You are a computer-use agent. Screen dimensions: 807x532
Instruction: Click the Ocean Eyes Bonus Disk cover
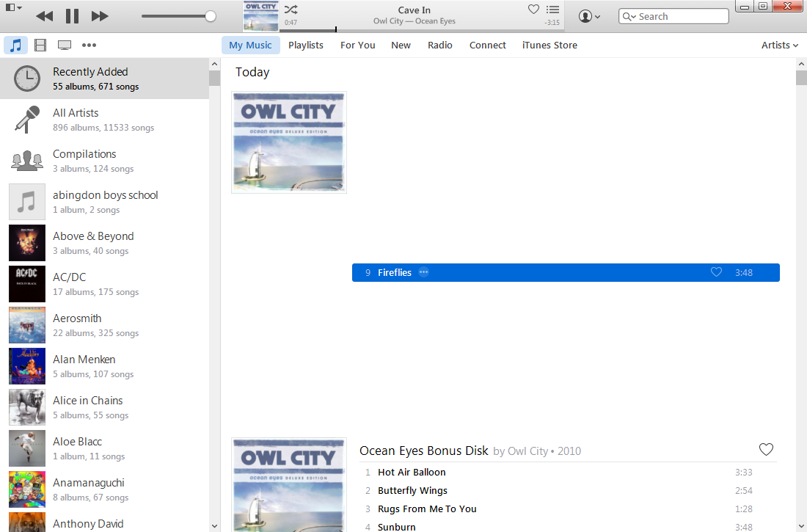(x=289, y=484)
